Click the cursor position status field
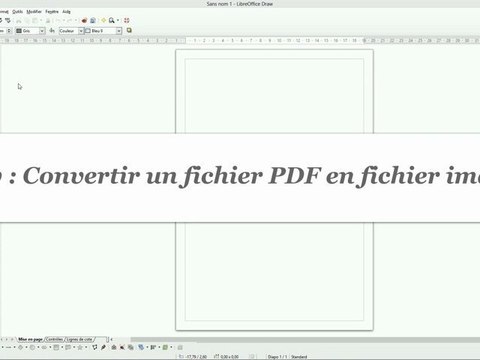This screenshot has width=480, height=360. [193, 357]
